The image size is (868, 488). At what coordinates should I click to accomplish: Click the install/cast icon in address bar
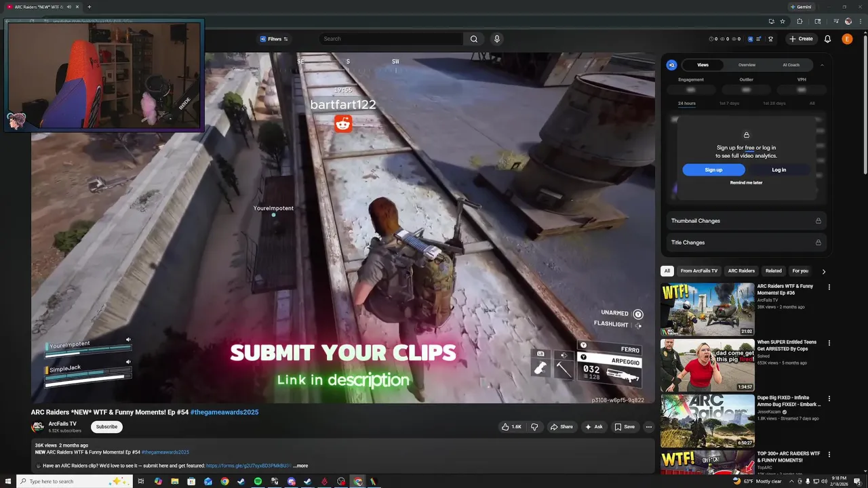point(771,21)
